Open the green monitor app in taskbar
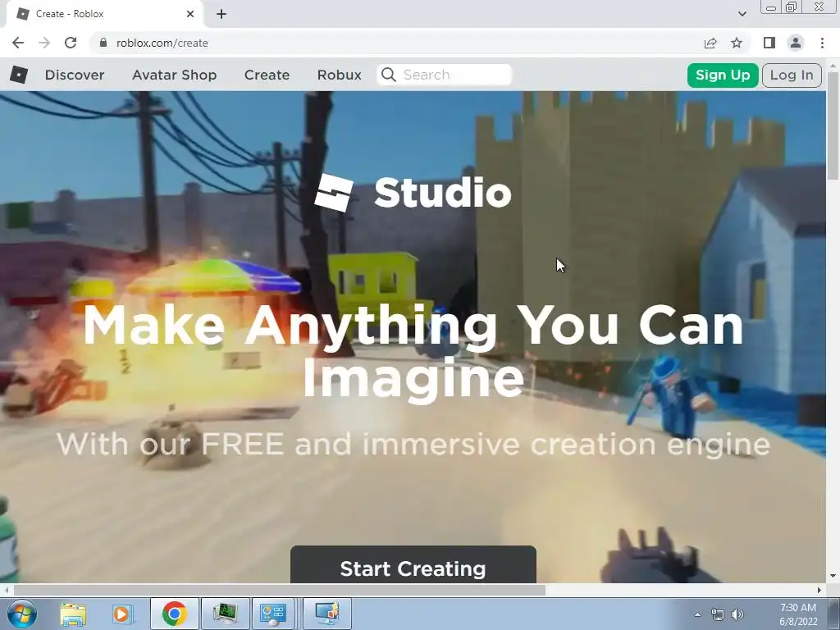 (225, 614)
